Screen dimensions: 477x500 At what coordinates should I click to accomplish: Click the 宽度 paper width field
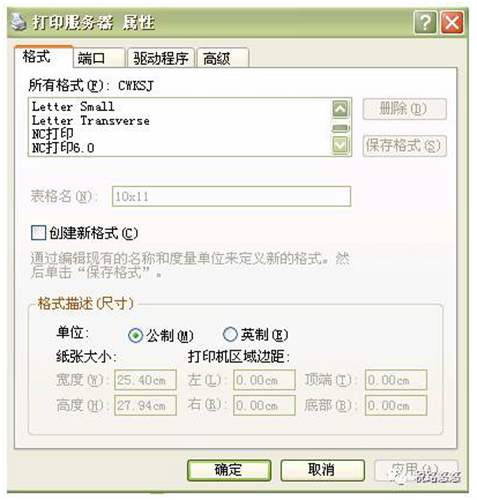[x=145, y=380]
